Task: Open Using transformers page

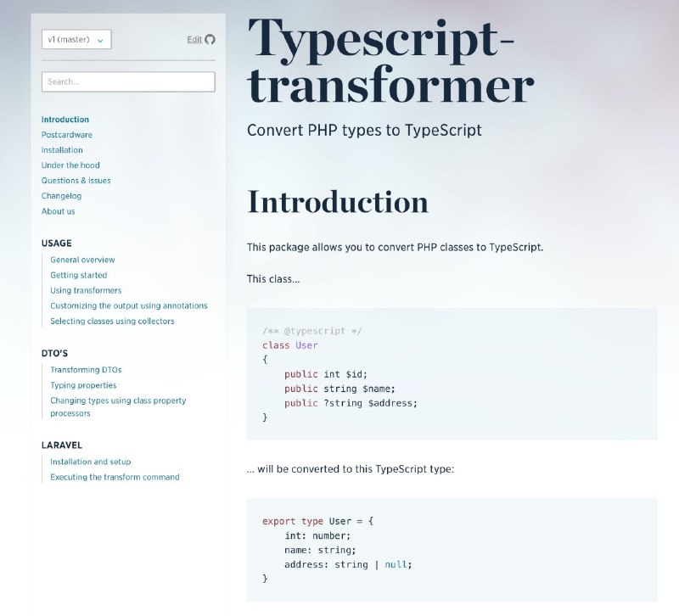Action: pyautogui.click(x=86, y=290)
